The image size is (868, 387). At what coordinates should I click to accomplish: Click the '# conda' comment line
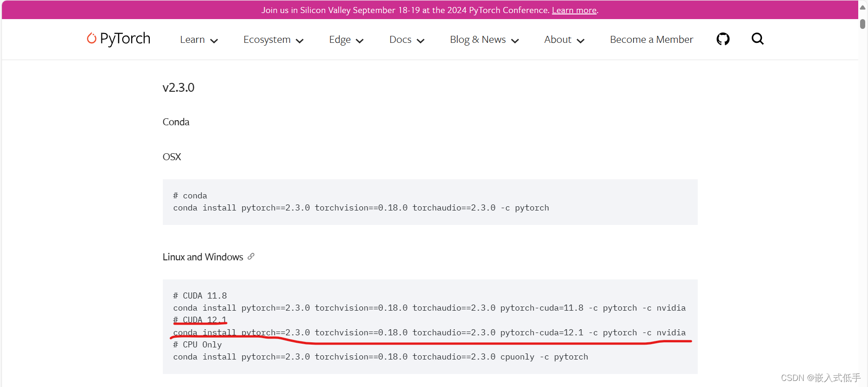coord(190,196)
